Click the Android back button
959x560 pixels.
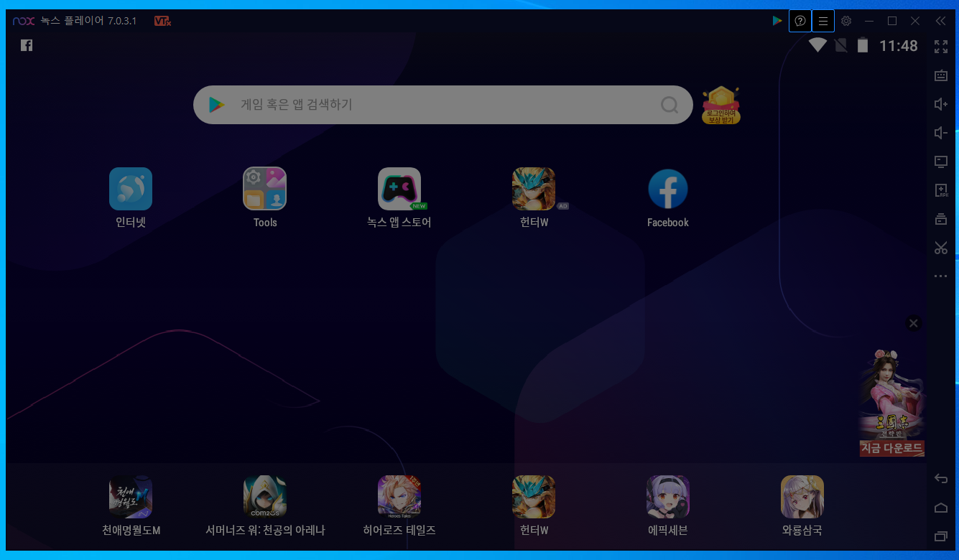click(x=941, y=478)
